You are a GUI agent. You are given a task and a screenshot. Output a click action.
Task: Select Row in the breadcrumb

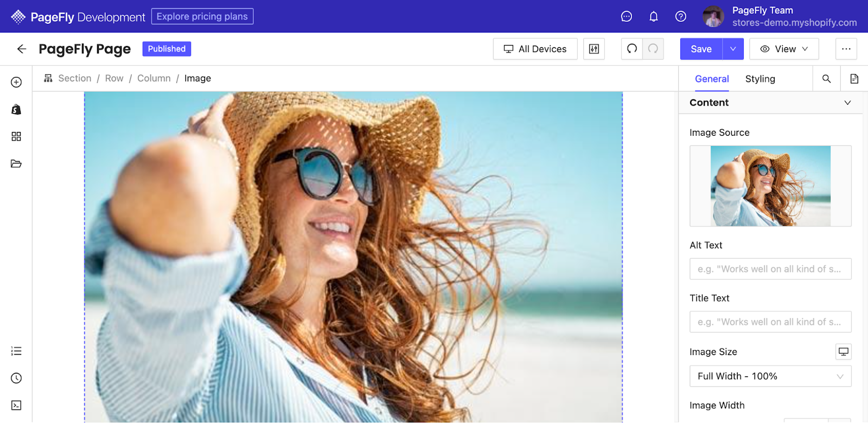point(114,78)
